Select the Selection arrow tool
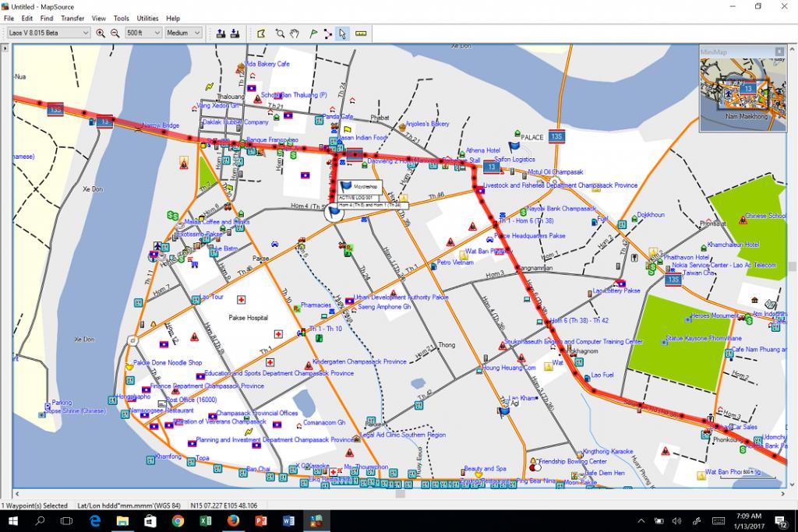Viewport: 798px width, 532px height. [343, 33]
